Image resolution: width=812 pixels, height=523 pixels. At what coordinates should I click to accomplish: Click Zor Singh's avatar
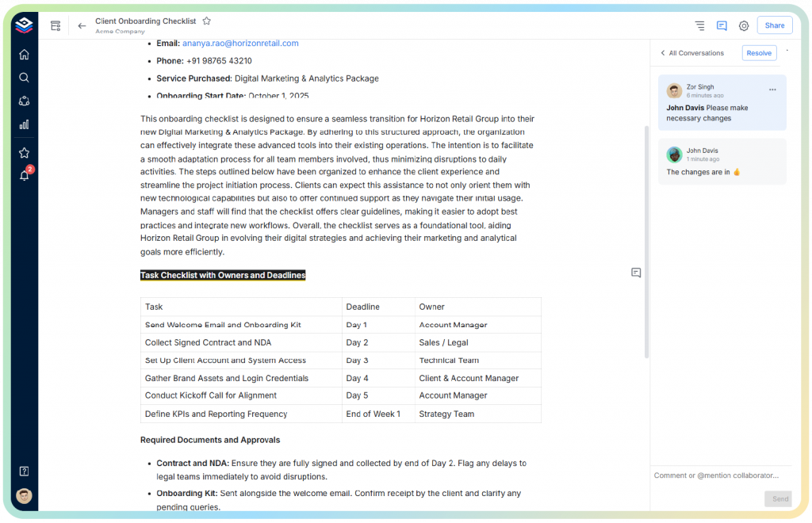(x=674, y=90)
